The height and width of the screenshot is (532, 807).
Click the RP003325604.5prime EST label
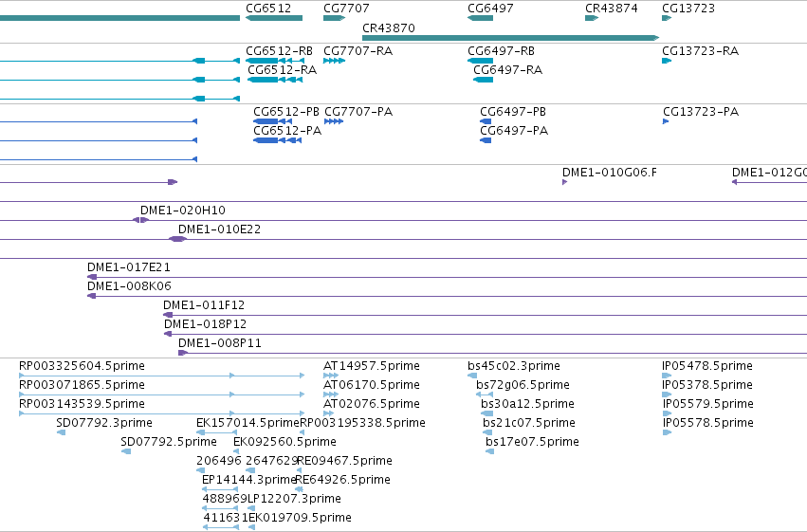(x=82, y=366)
